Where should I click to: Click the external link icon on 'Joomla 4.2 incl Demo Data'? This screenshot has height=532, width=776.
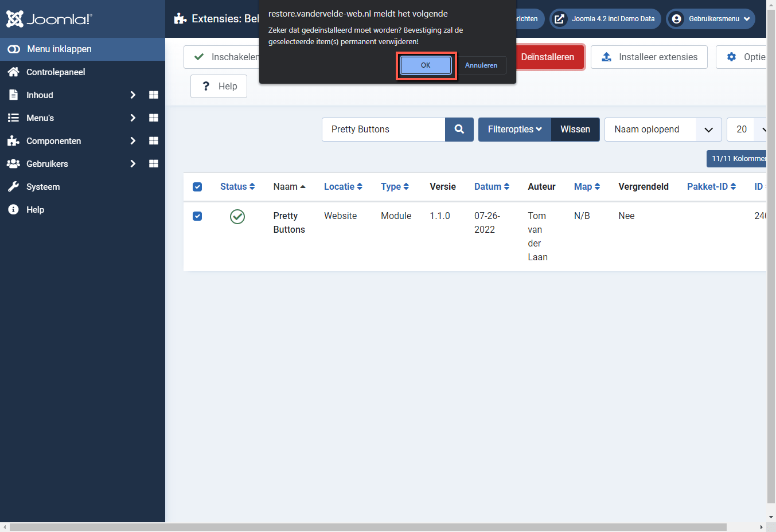(x=559, y=18)
